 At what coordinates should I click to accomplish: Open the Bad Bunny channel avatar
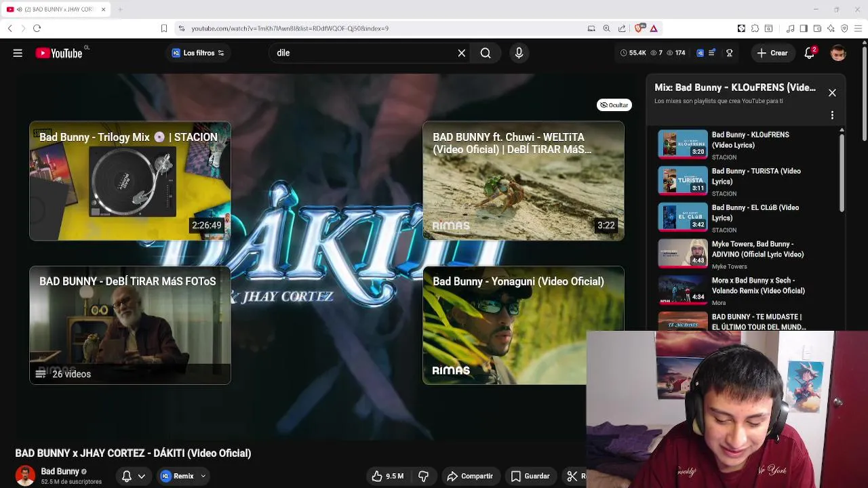coord(25,476)
